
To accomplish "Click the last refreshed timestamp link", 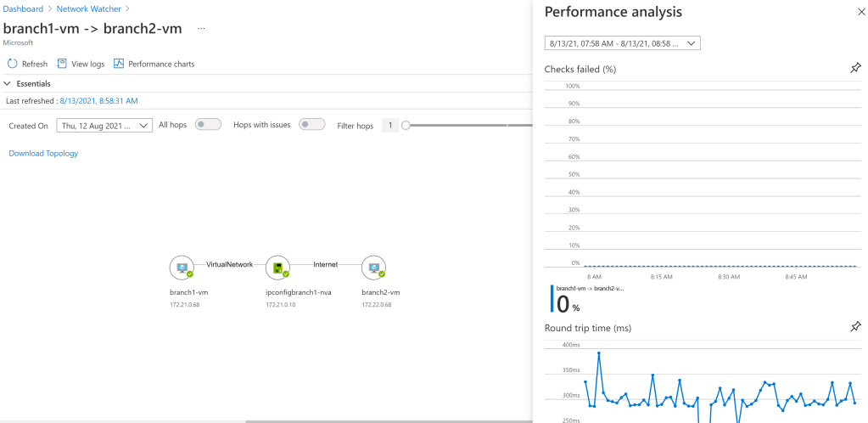I will 98,101.
